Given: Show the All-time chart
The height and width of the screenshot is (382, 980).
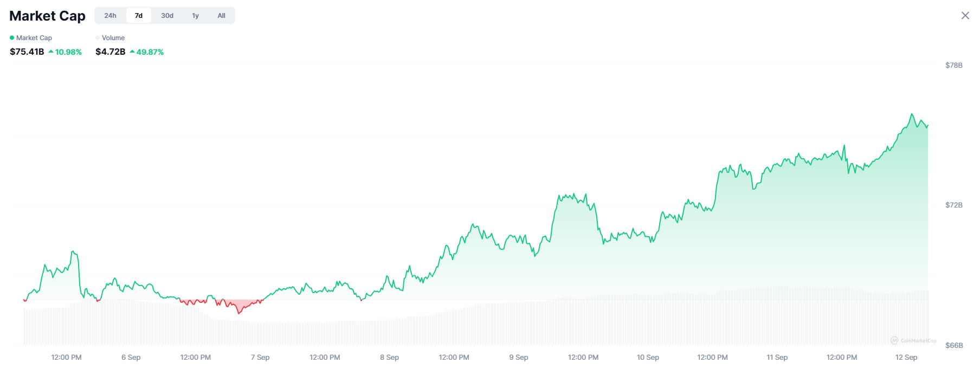Looking at the screenshot, I should (221, 16).
